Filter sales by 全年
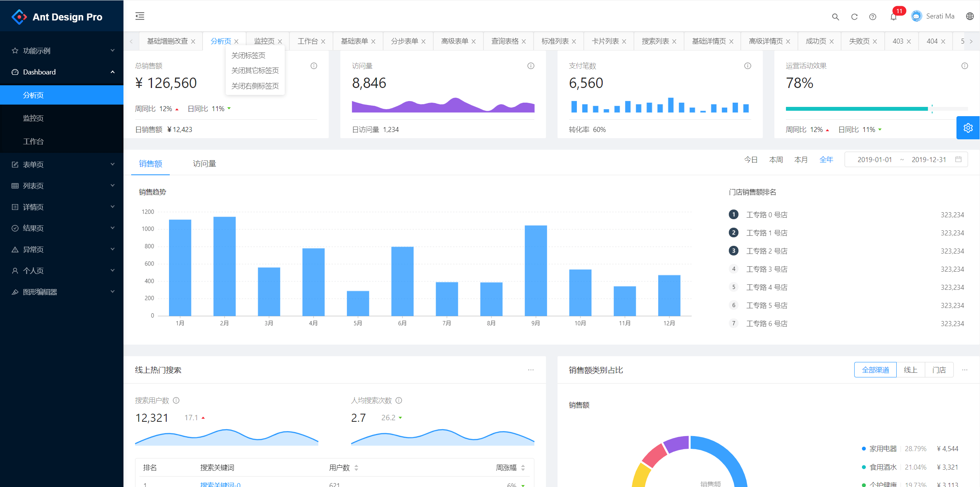Viewport: 980px width, 487px height. click(x=826, y=159)
